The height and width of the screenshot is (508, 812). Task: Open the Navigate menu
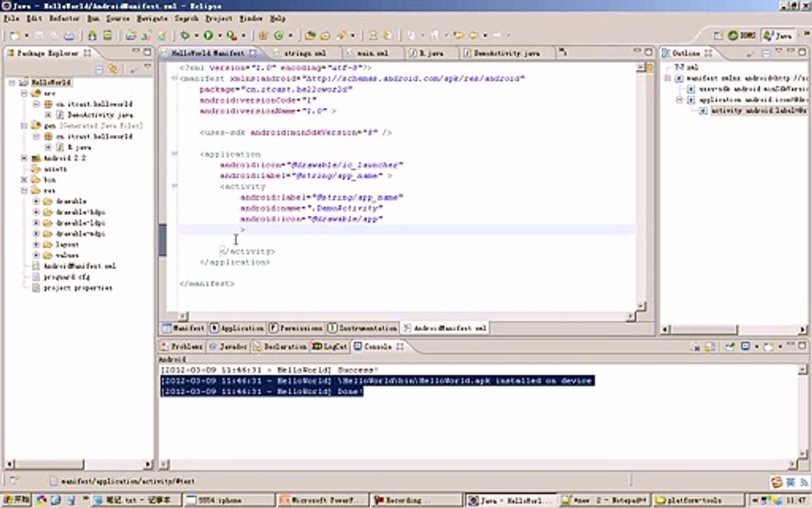pos(152,18)
